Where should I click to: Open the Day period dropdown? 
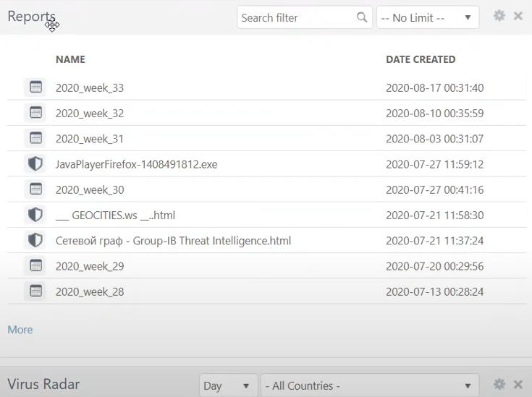click(229, 385)
